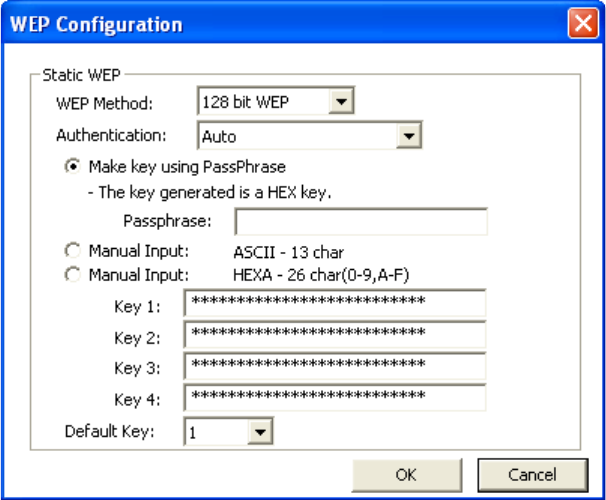Click the HEXA - 26 char(0-9,A-F) label
Screen dimensions: 606x500
point(321,275)
